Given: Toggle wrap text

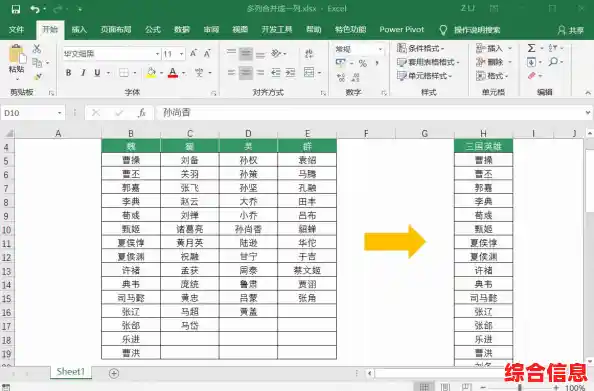Looking at the screenshot, I should (x=309, y=53).
